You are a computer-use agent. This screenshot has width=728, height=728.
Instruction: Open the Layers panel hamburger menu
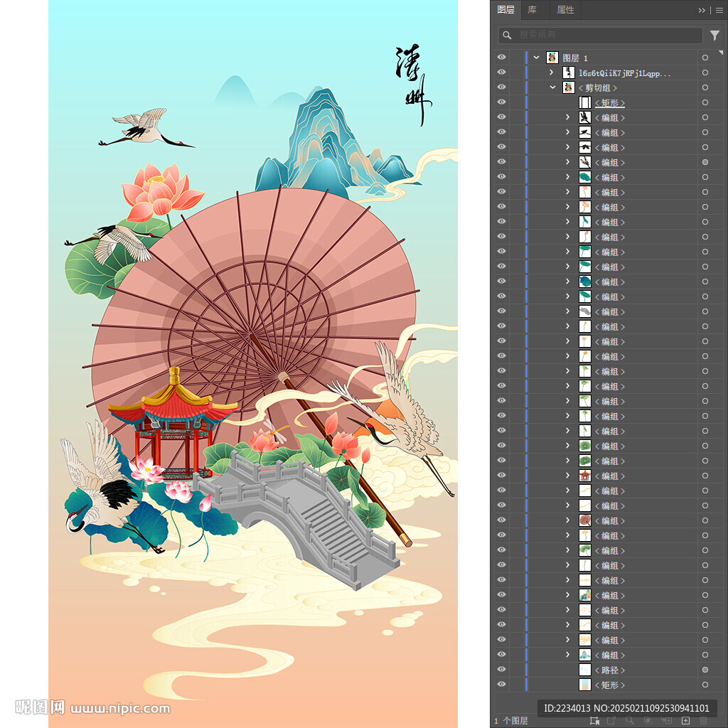click(719, 10)
